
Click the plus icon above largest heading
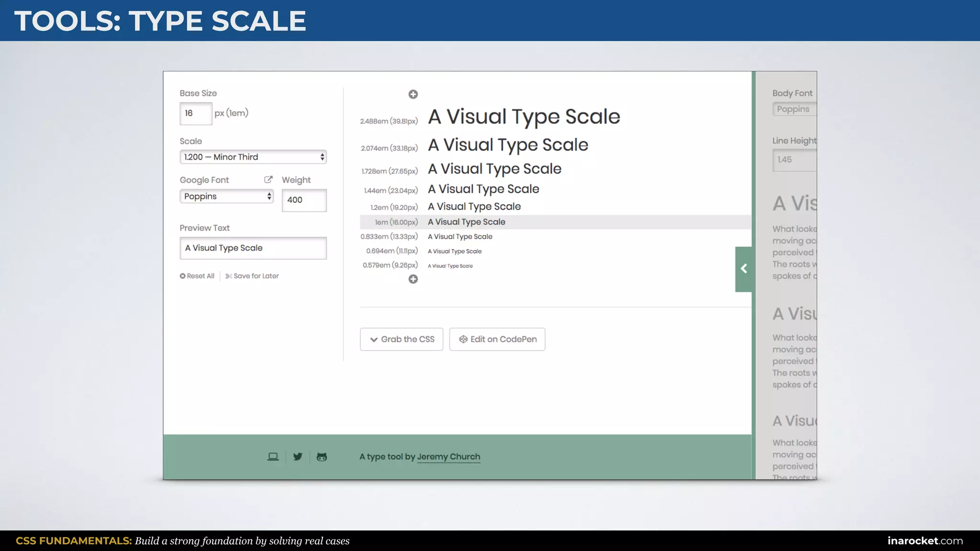click(x=413, y=94)
